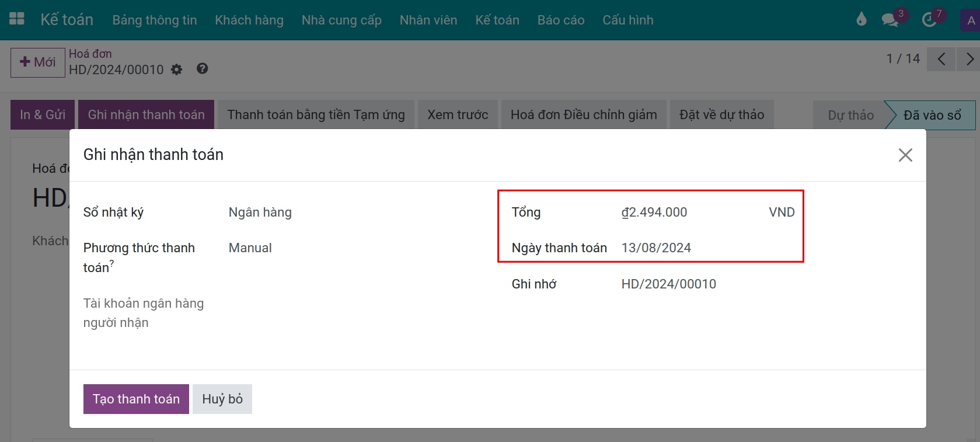Open the Bảng thông tin menu

155,20
